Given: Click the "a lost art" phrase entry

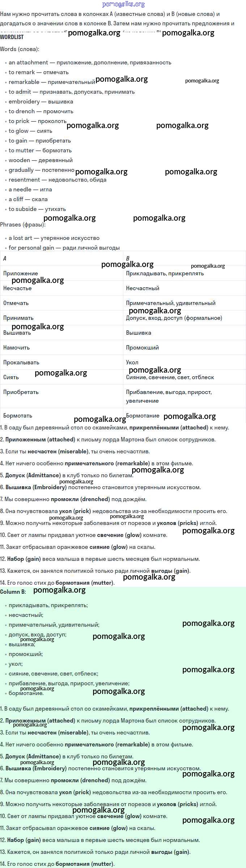Looking at the screenshot, I should [x=54, y=238].
